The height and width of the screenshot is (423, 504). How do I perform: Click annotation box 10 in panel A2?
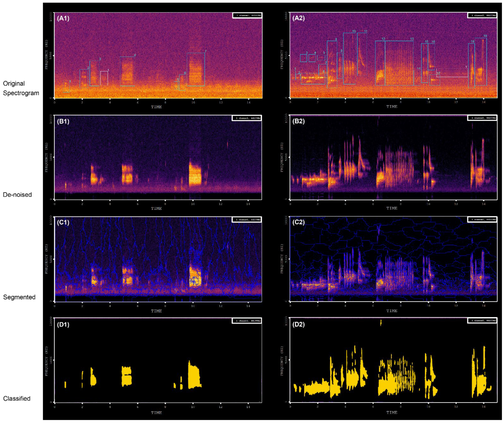349,58
